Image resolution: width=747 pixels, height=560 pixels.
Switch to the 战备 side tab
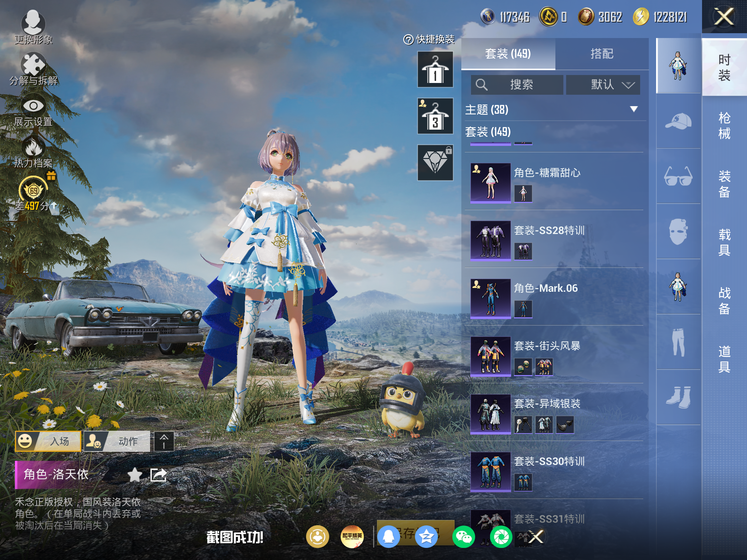pyautogui.click(x=724, y=301)
